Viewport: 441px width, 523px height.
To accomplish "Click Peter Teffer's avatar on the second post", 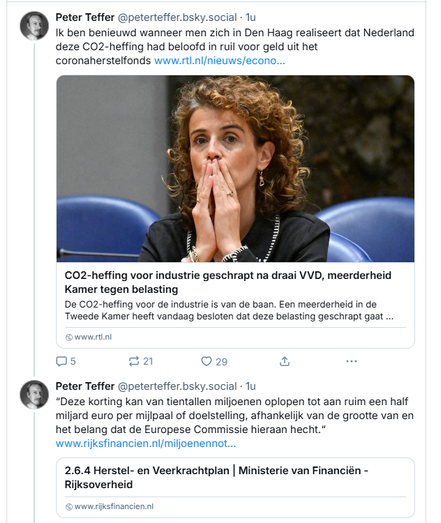I will click(34, 394).
